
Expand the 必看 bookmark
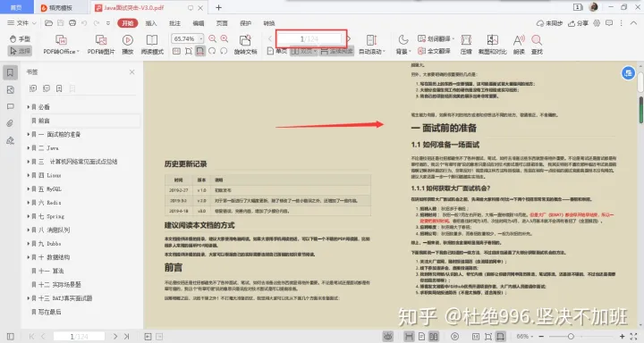click(x=29, y=106)
